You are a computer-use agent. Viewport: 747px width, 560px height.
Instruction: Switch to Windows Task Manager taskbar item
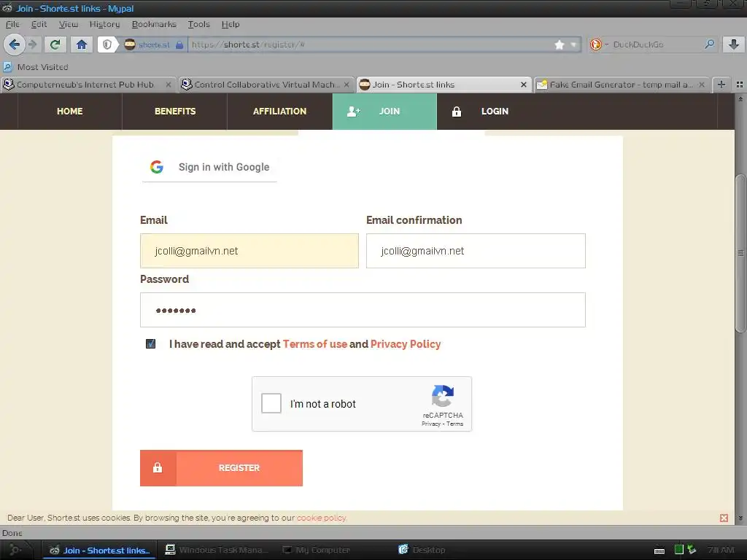216,550
